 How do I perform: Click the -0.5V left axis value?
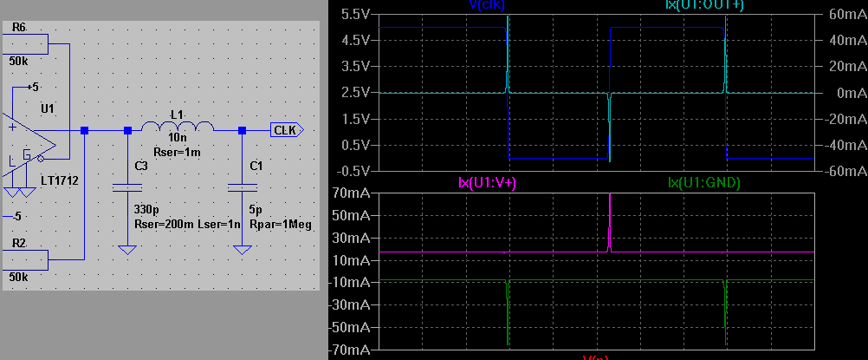click(353, 171)
